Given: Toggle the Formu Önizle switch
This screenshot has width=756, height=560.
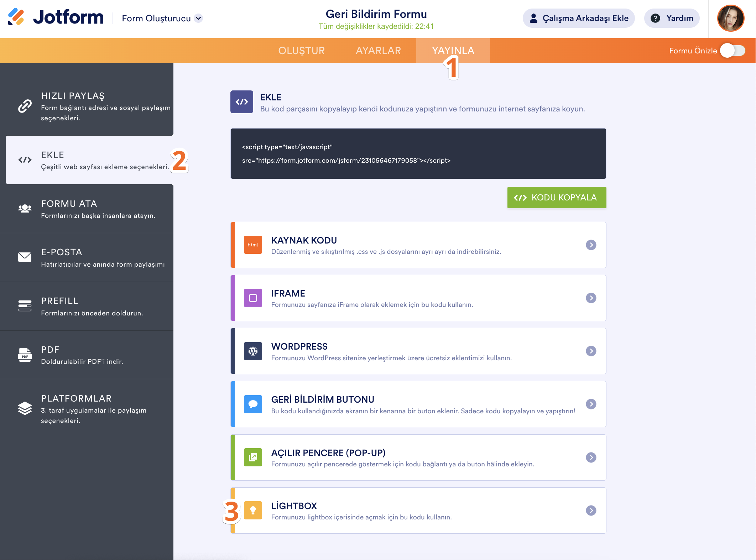Looking at the screenshot, I should 732,51.
